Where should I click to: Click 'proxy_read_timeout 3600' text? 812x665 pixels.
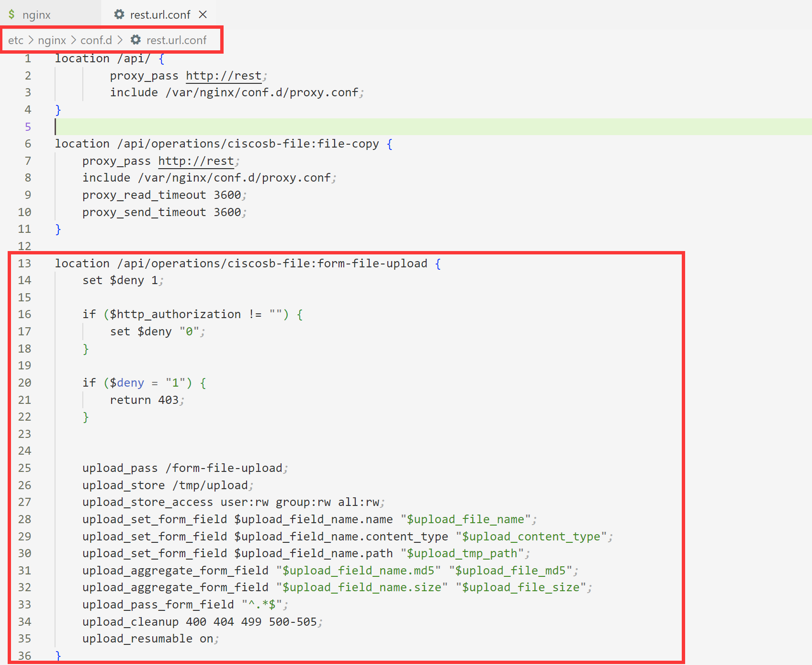coord(161,195)
